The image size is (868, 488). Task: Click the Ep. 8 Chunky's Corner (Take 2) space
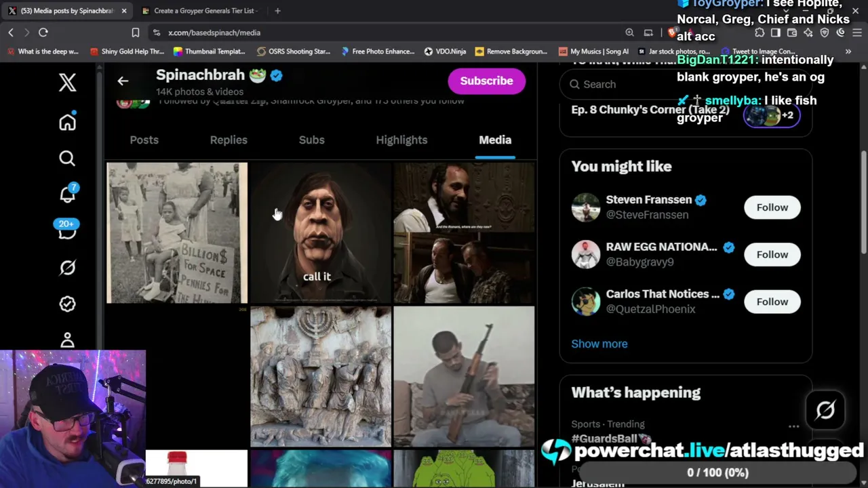650,110
